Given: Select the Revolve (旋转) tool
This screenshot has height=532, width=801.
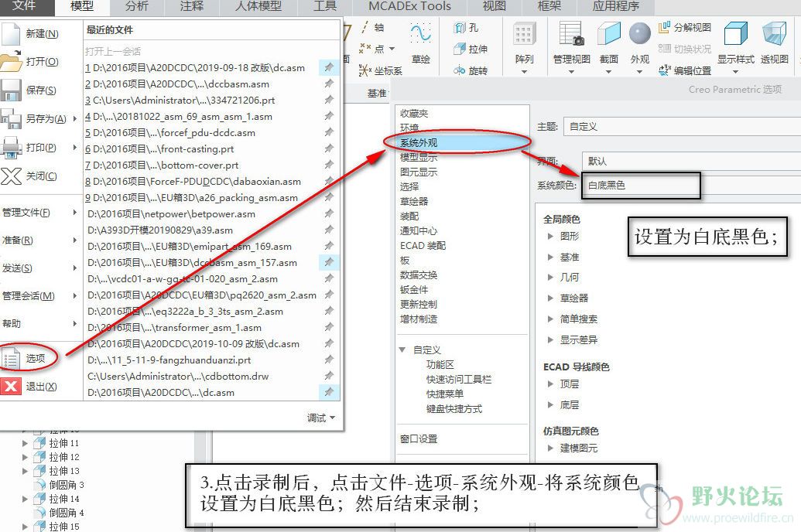Looking at the screenshot, I should pos(471,70).
